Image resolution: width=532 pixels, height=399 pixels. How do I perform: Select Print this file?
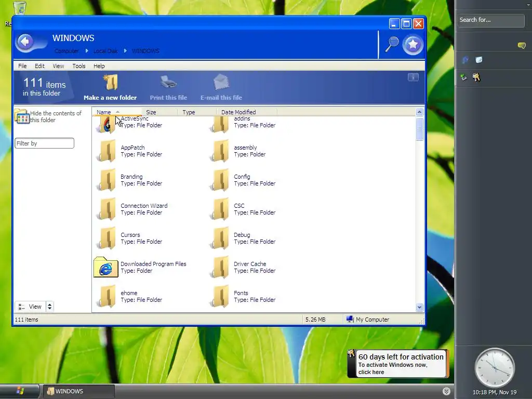tap(168, 87)
